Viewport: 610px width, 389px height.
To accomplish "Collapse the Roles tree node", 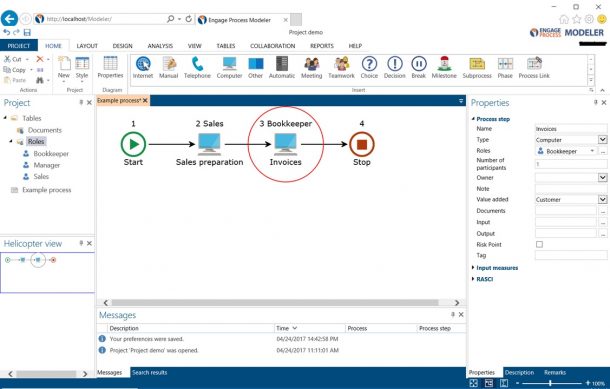I will (x=11, y=142).
